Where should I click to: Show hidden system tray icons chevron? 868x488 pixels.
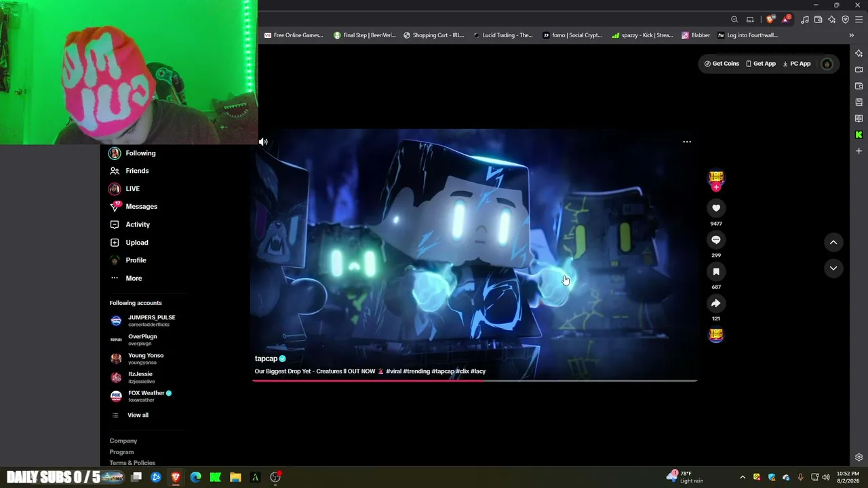[743, 477]
